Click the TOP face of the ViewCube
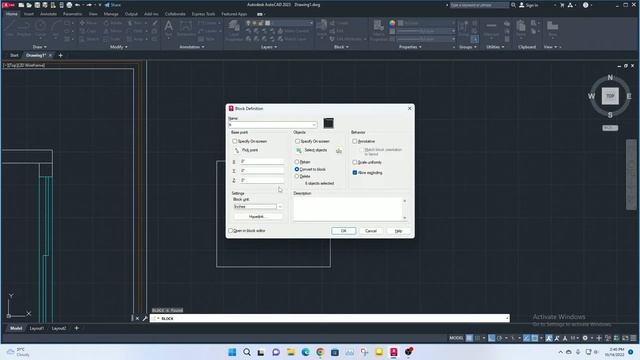 610,96
